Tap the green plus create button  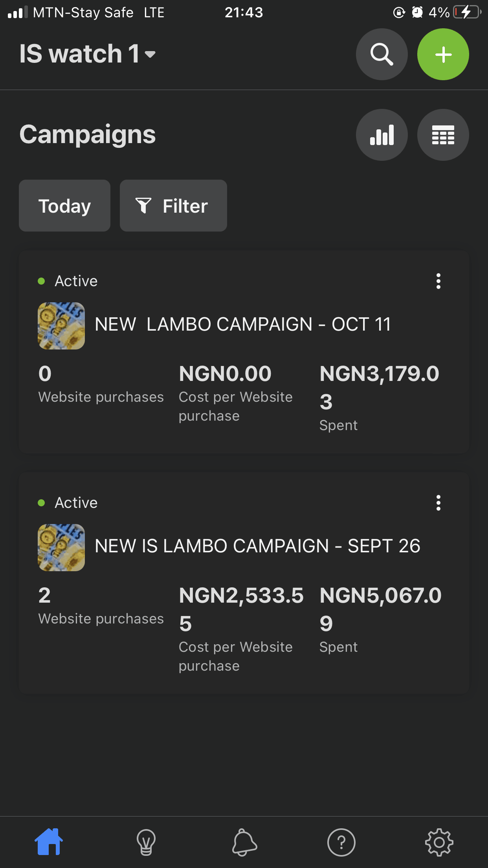pos(443,54)
